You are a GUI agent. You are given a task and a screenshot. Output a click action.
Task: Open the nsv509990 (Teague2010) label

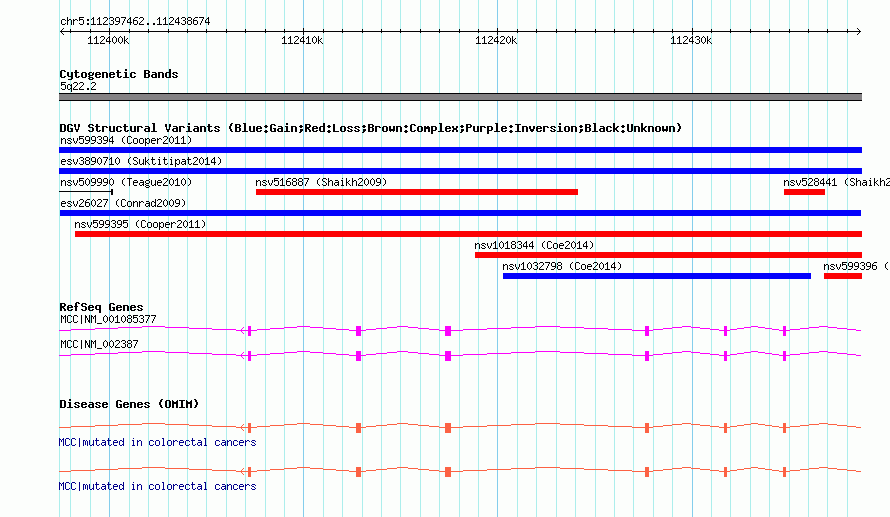126,182
